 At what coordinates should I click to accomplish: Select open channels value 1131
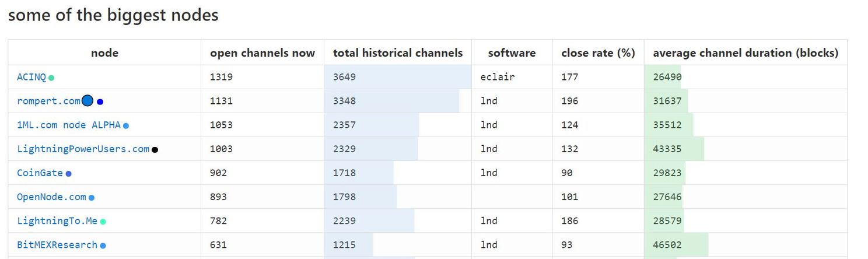coord(221,101)
